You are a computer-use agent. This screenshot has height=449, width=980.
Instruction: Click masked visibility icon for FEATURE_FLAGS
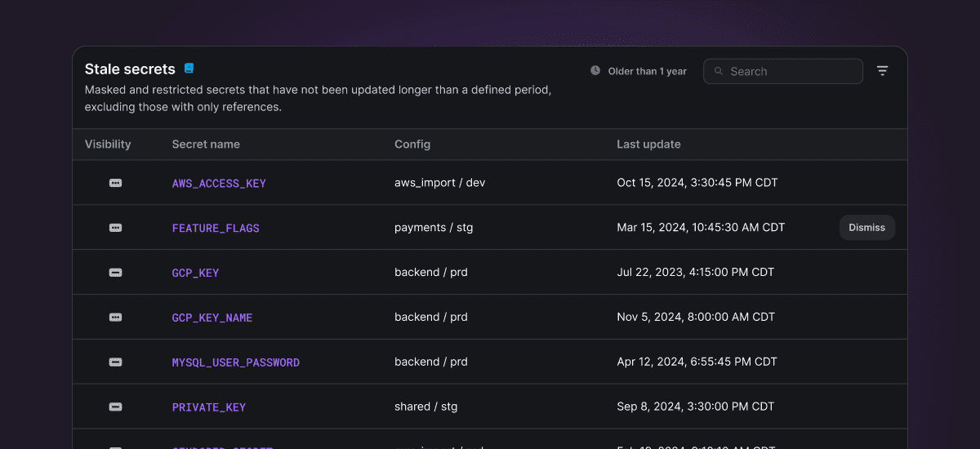115,228
